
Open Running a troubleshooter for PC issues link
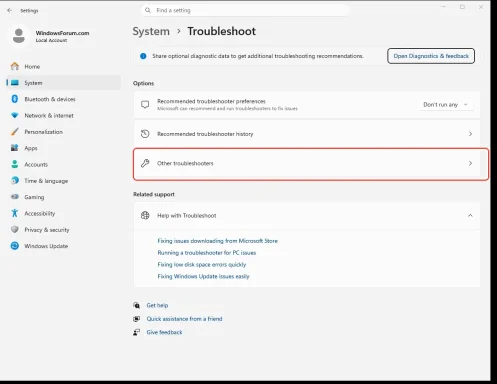point(207,253)
